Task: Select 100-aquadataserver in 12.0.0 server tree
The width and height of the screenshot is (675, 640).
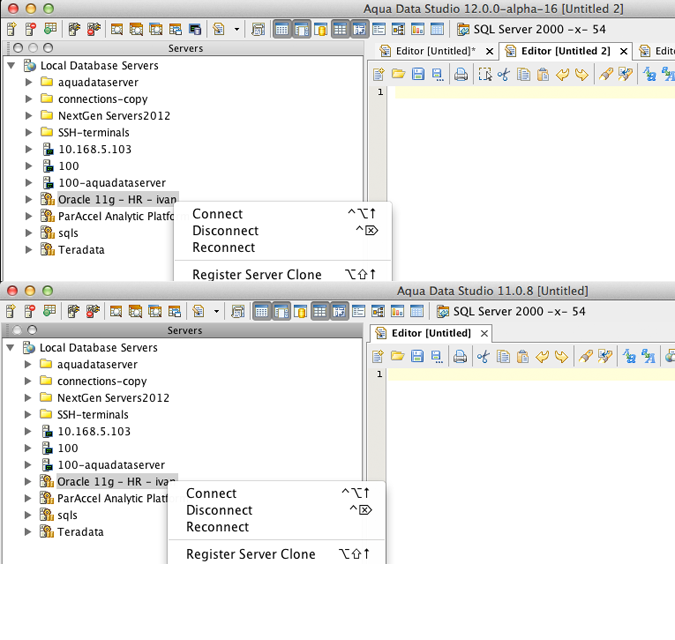Action: [x=112, y=183]
